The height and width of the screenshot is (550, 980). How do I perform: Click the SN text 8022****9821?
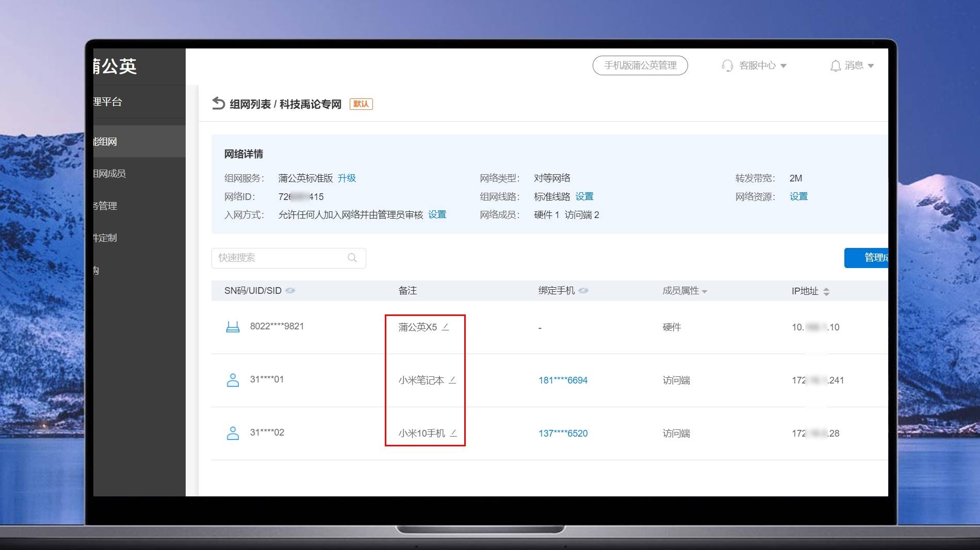[x=277, y=326]
